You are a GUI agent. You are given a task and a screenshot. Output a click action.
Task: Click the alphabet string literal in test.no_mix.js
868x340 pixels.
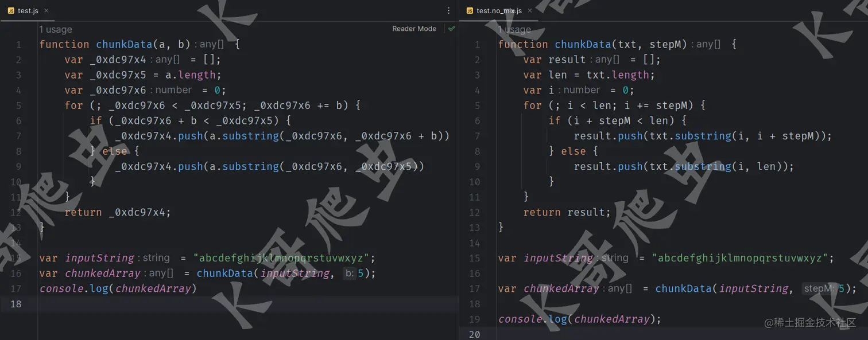(x=739, y=258)
